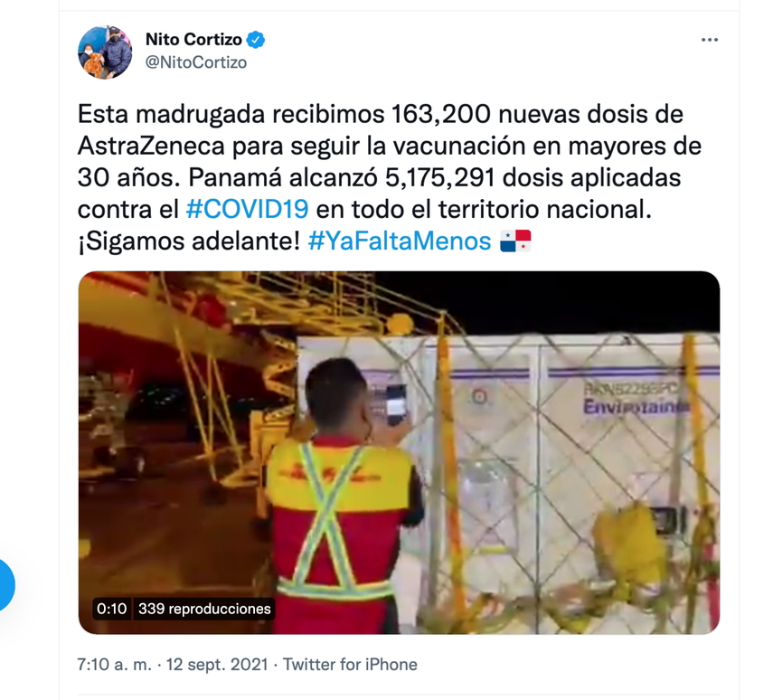Open the Twitter for iPhone source link
The height and width of the screenshot is (700, 773).
tap(350, 665)
